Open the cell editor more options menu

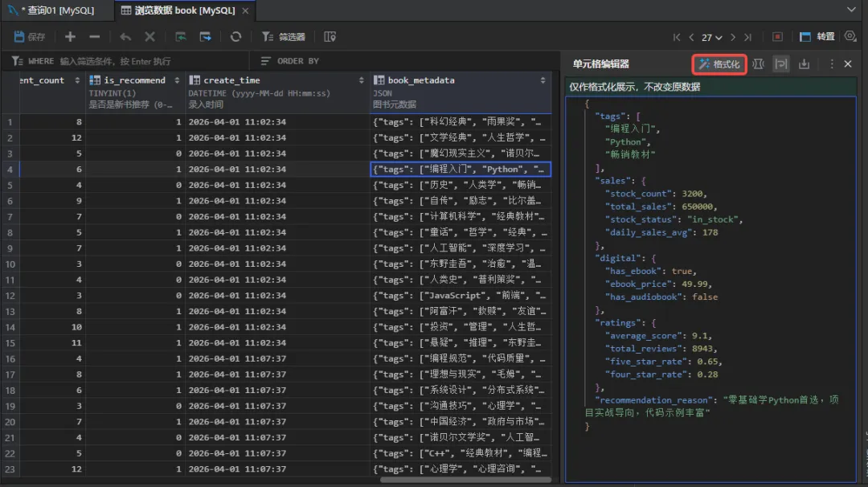point(832,64)
